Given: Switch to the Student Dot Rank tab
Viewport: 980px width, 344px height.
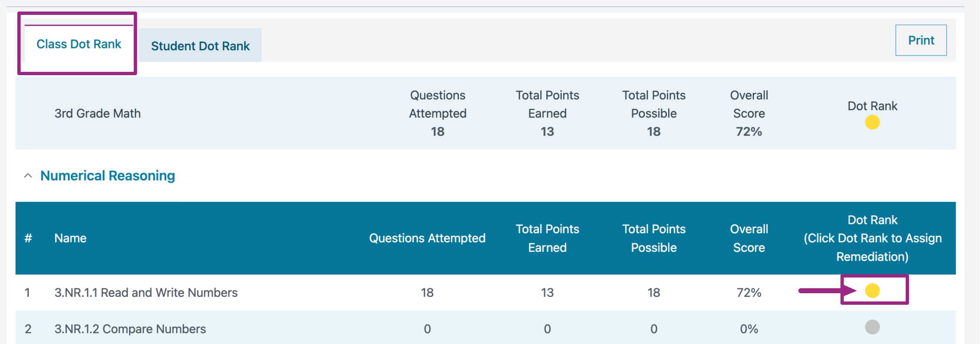Looking at the screenshot, I should click(x=200, y=46).
